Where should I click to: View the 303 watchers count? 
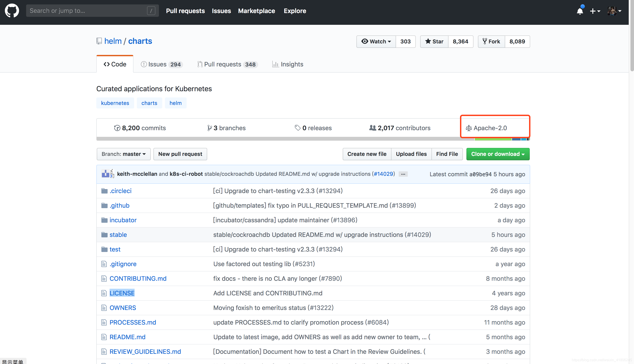tap(405, 41)
